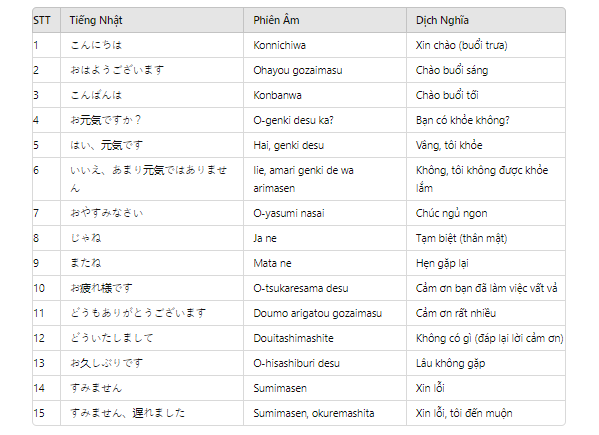The image size is (599, 435).
Task: Click the Phiên Âm column header
Action: 325,20
